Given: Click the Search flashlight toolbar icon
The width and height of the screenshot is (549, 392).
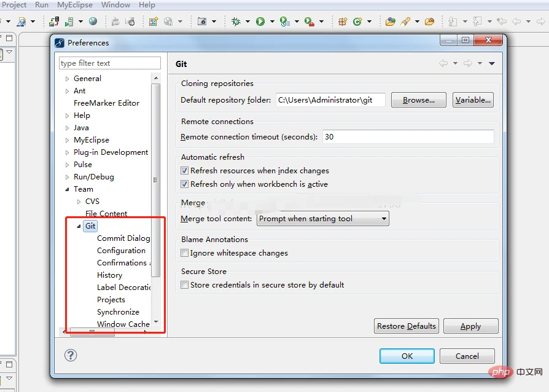Looking at the screenshot, I should pos(405,22).
